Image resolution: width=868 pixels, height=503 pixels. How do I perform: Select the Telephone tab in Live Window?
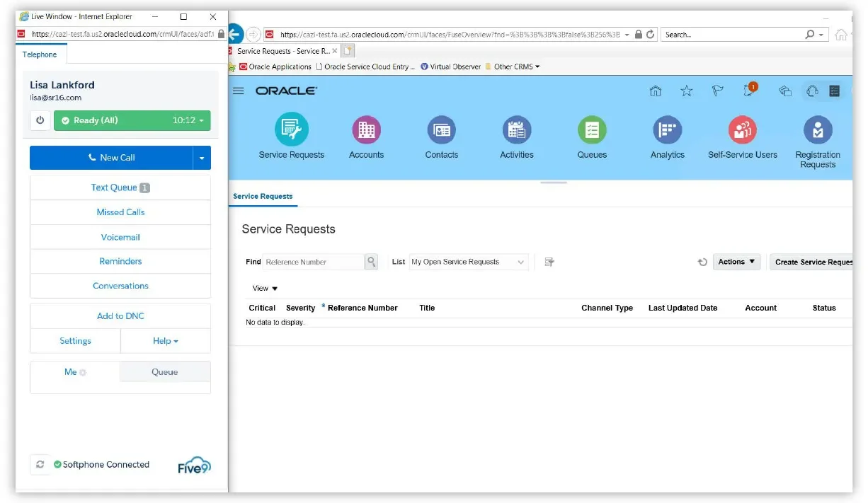tap(40, 54)
